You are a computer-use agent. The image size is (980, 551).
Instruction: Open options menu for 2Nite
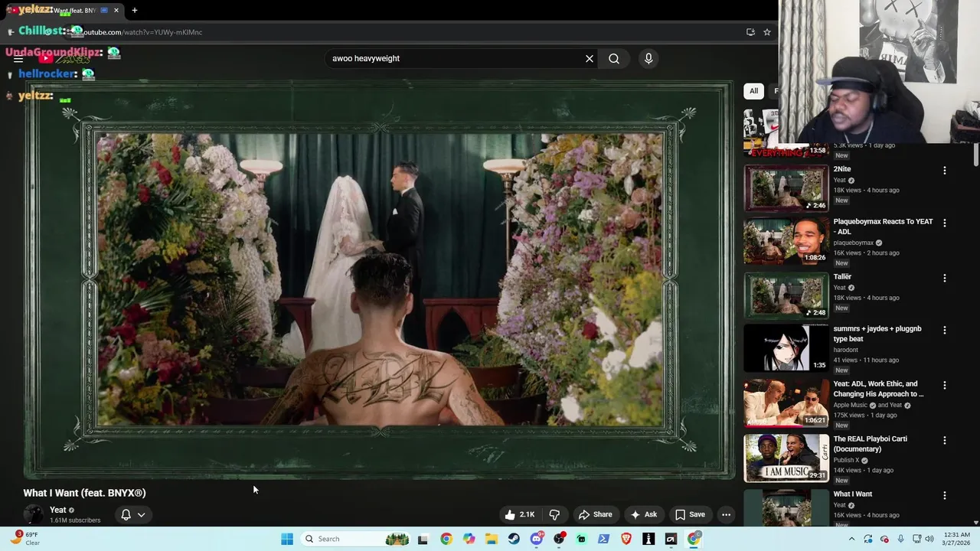tap(944, 171)
